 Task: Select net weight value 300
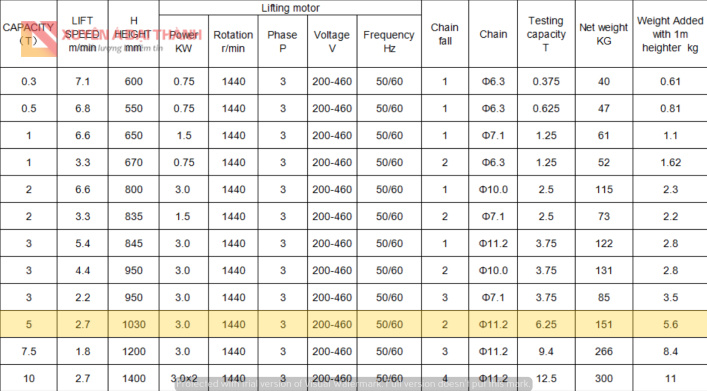coord(604,378)
